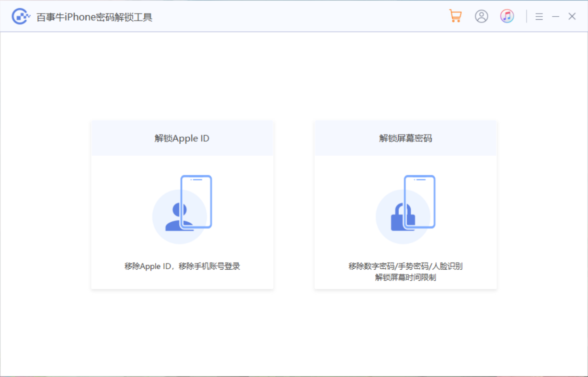The width and height of the screenshot is (588, 377).
Task: Click the 解锁屏幕时间限制 text
Action: [x=405, y=277]
